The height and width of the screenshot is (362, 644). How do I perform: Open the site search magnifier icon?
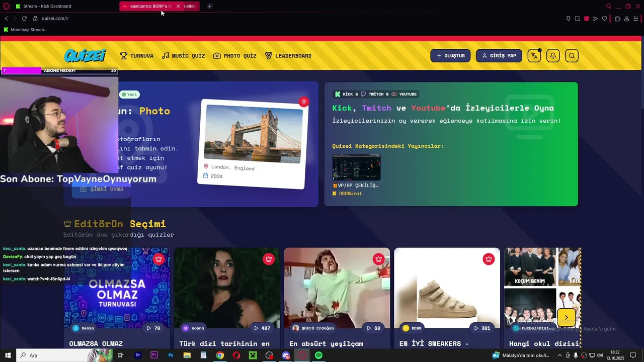click(572, 56)
